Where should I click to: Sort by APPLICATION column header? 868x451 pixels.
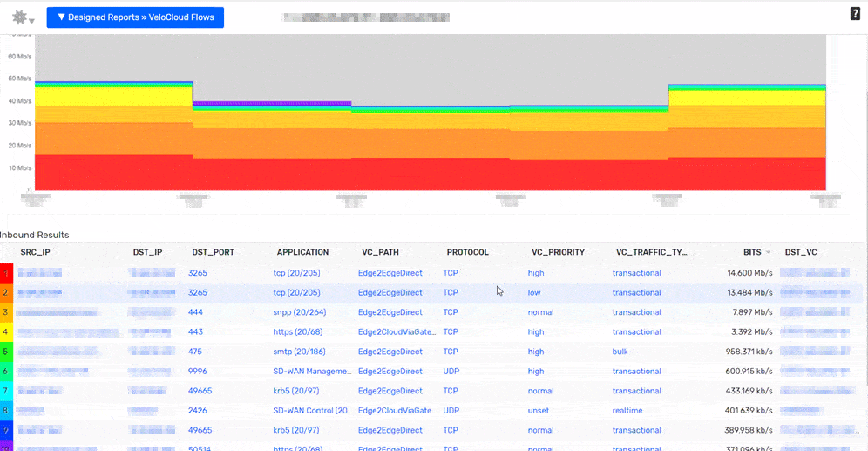pyautogui.click(x=302, y=252)
